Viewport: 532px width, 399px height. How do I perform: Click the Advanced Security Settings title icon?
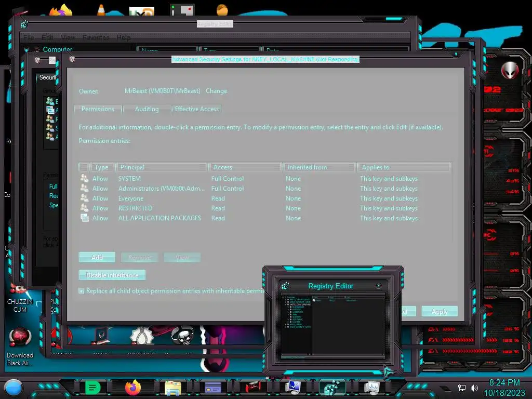[x=72, y=59]
